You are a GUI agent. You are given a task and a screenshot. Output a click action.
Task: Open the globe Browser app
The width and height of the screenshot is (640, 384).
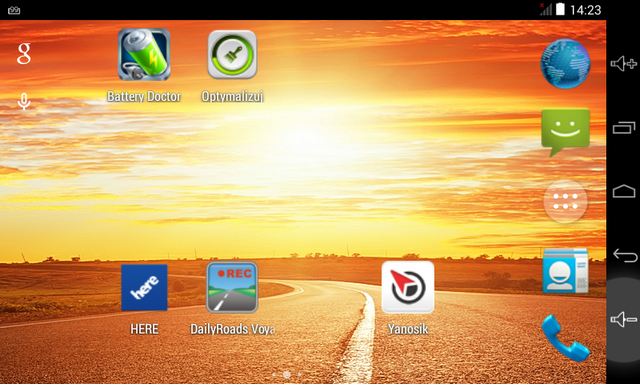tap(565, 64)
